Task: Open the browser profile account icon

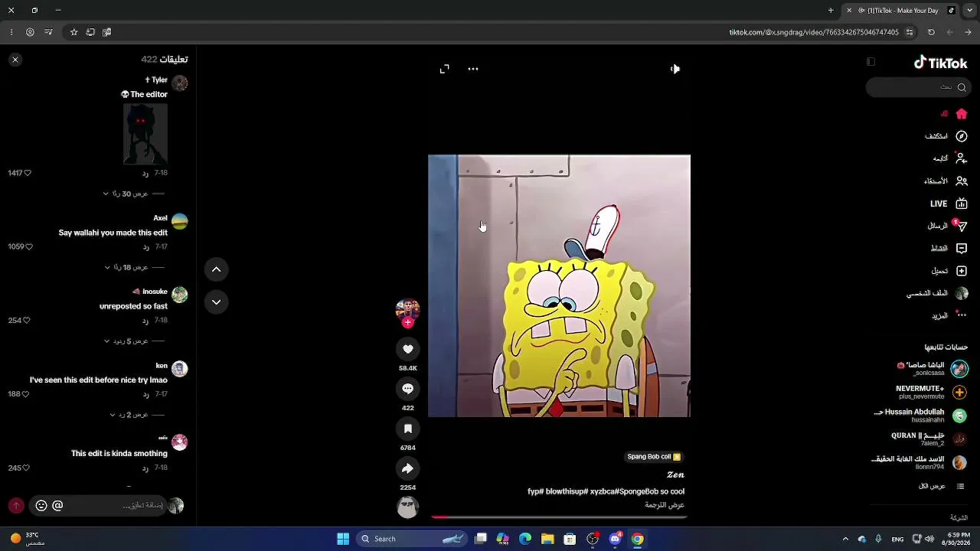Action: pos(30,32)
